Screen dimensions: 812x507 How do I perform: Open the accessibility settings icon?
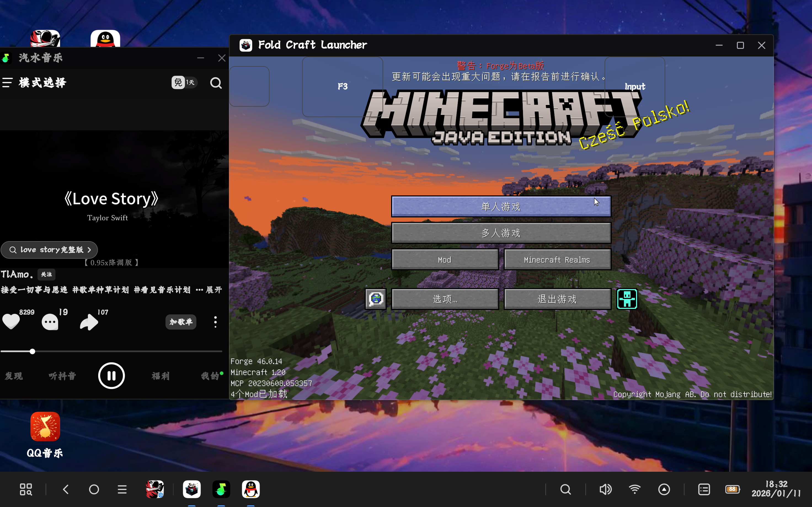click(627, 298)
